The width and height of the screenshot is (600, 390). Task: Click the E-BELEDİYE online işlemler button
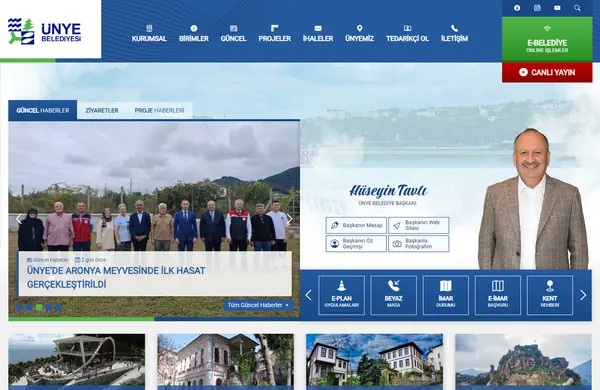(547, 39)
